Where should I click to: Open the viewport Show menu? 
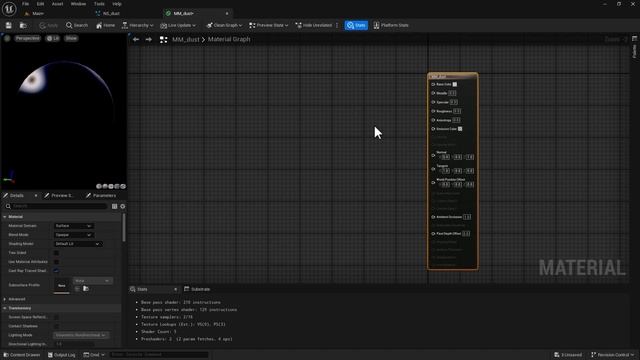[x=71, y=38]
